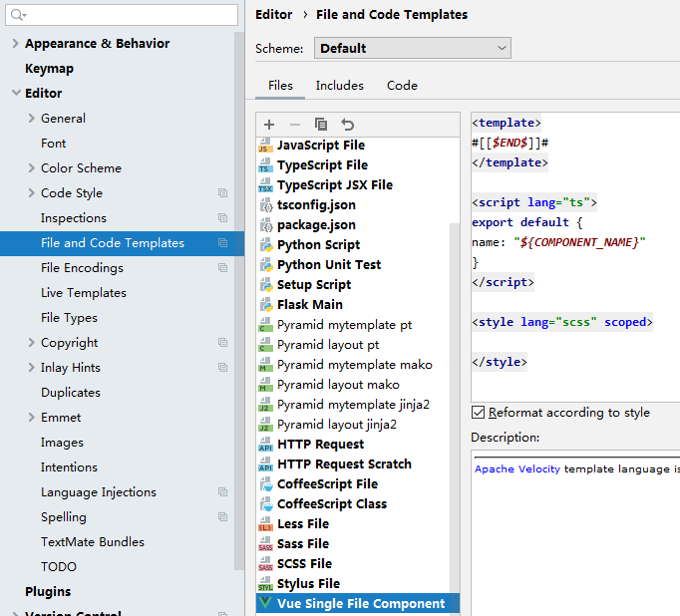Screen dimensions: 680x616
Task: Expand the Copyright node
Action: pyautogui.click(x=31, y=343)
